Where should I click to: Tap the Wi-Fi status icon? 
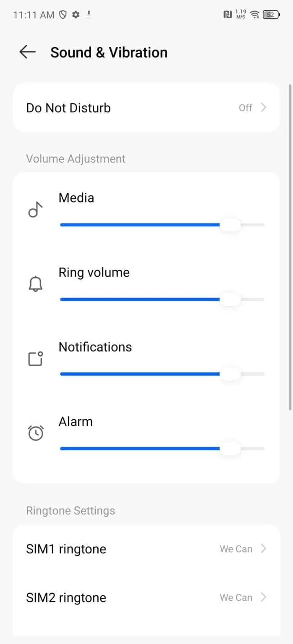254,15
